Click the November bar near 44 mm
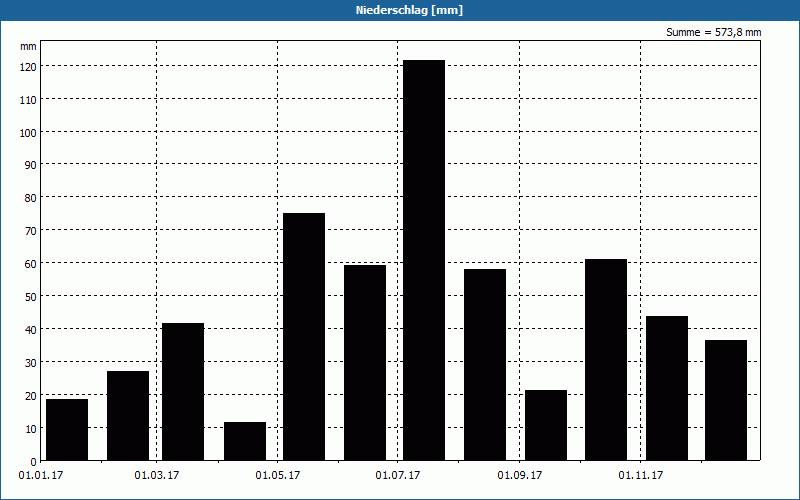The height and width of the screenshot is (500, 800). (x=667, y=388)
